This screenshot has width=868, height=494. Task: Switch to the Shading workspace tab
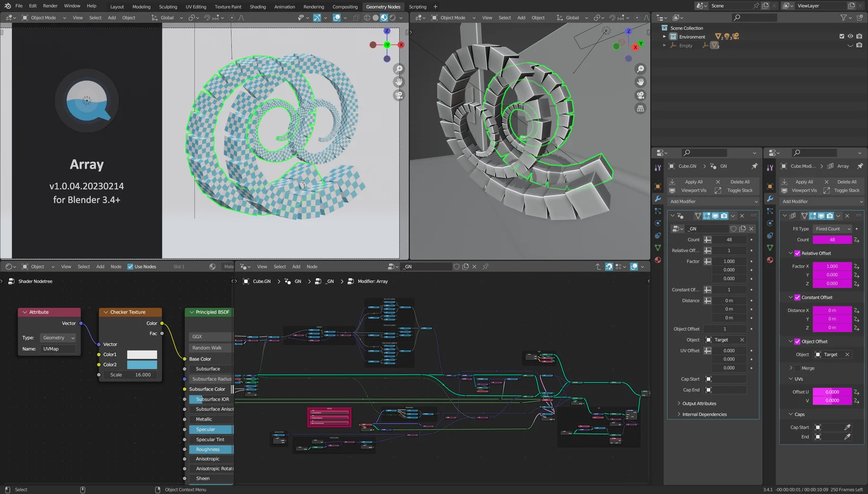[258, 7]
